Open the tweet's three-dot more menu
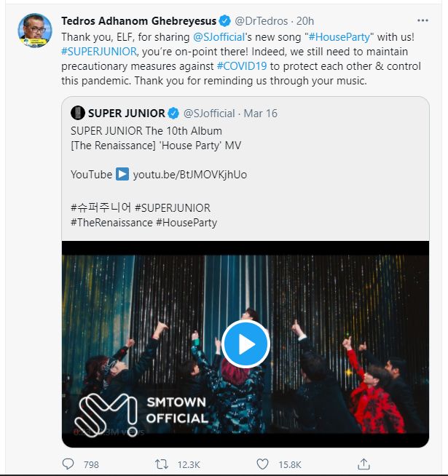Screen dimensions: 448x476 (x=423, y=20)
